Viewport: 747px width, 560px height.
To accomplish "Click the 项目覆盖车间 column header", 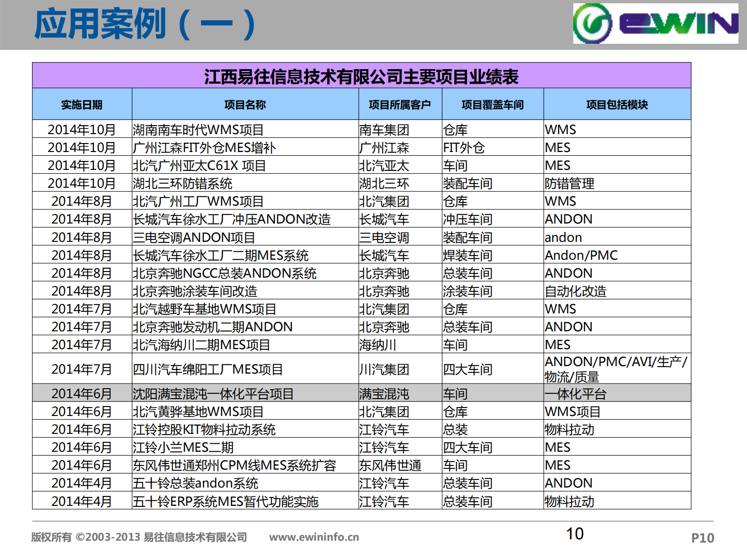I will coord(493,104).
